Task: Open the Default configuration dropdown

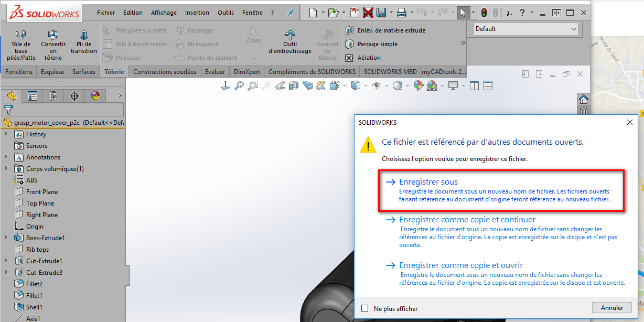Action: [x=525, y=29]
